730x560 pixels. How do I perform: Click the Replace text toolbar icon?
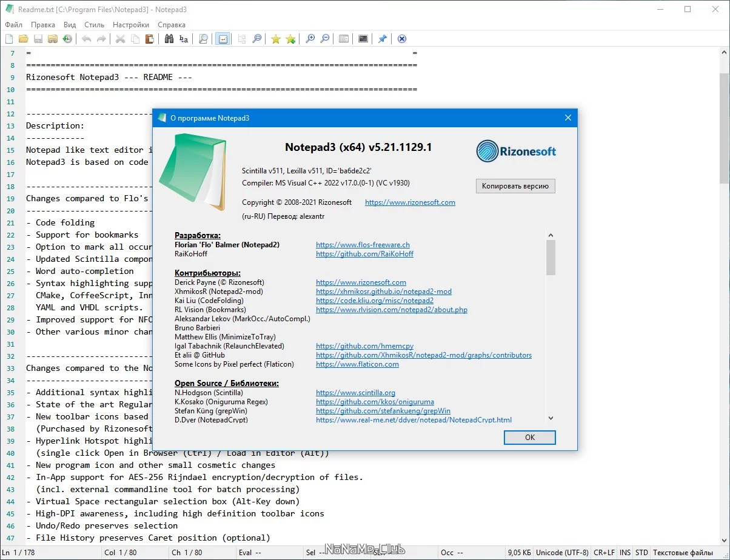[x=184, y=39]
